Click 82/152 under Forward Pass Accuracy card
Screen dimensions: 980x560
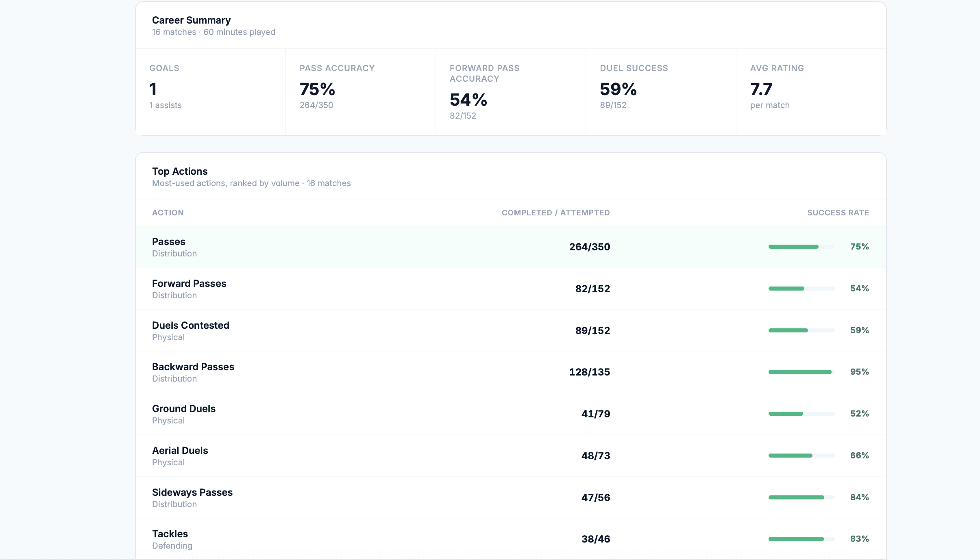(x=463, y=116)
